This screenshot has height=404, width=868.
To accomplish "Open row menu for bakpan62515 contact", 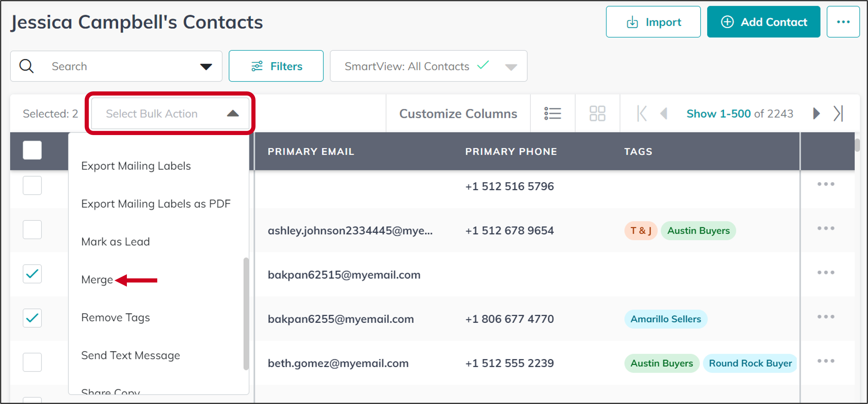I will pos(826,272).
